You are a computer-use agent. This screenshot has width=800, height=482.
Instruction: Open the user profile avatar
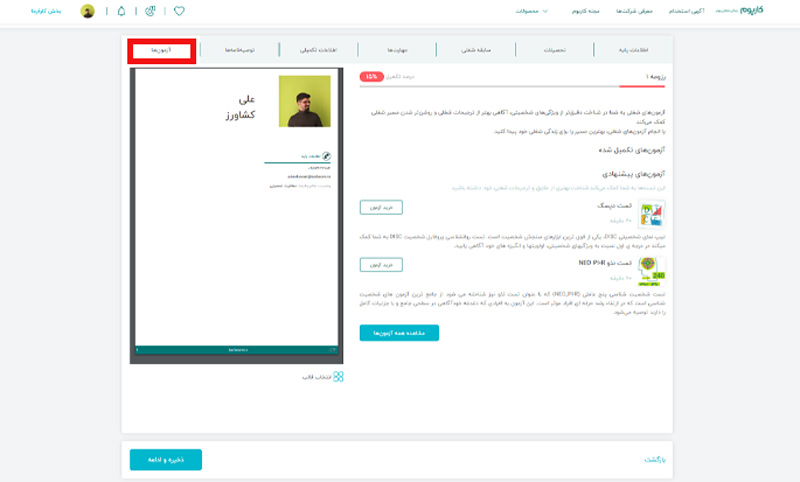click(x=88, y=11)
